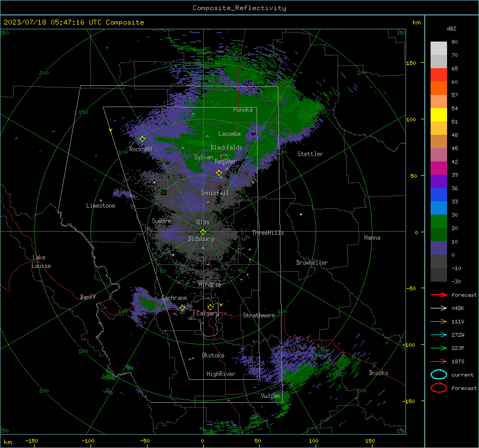Viewport: 479px width, 448px height.
Task: Click yellow radar-site diamond between Olds and Didsbury
Action: (x=203, y=232)
